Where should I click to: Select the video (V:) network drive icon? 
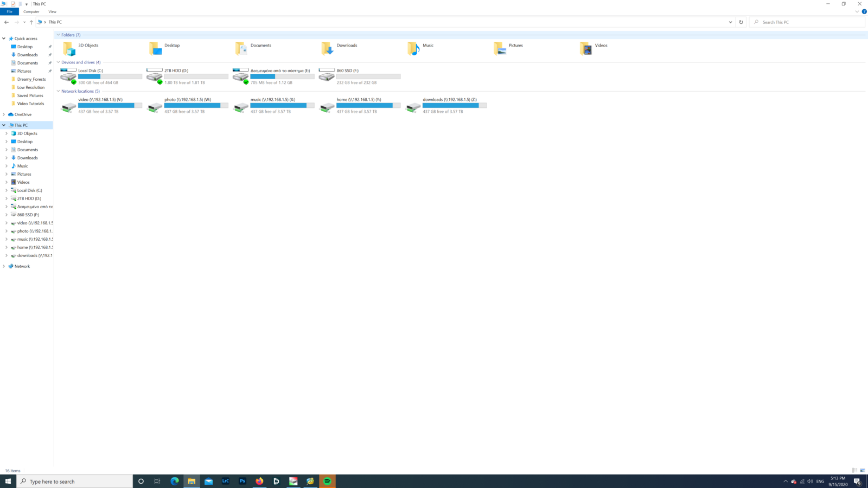point(68,106)
